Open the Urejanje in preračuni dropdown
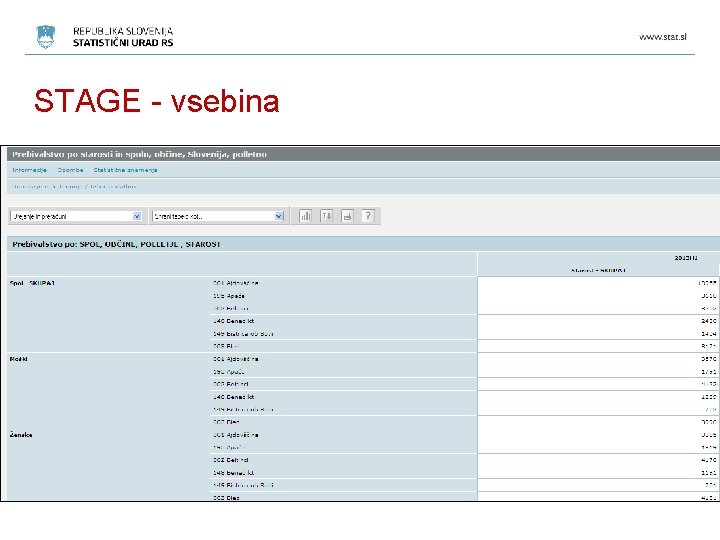 pos(76,216)
